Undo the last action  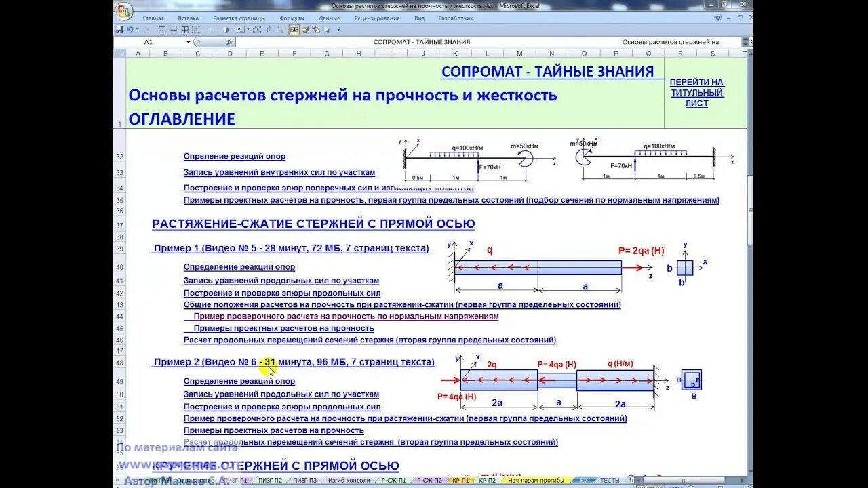tap(129, 30)
